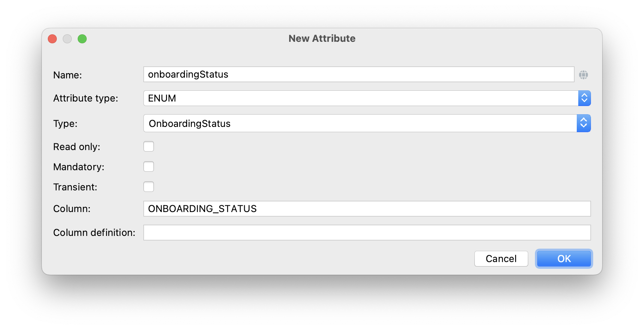Screen dimensions: 644x330
Task: Click the Column field with ONBOARDING_STATUS
Action: coord(367,209)
